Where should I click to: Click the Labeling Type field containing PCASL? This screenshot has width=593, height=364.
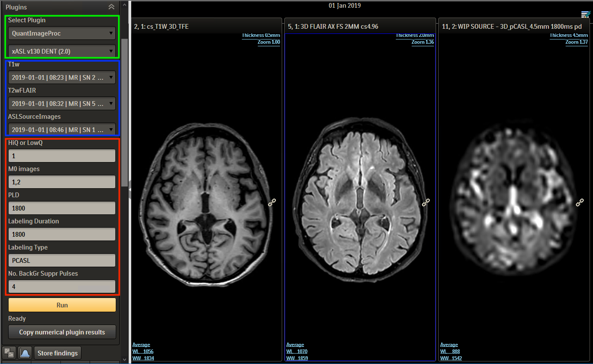pyautogui.click(x=62, y=260)
